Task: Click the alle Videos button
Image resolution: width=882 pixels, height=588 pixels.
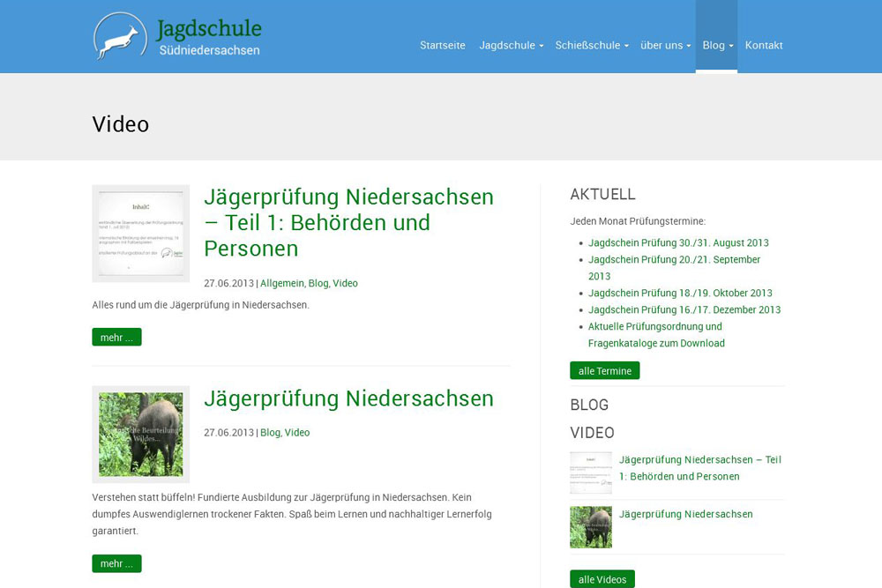Action: click(x=602, y=579)
